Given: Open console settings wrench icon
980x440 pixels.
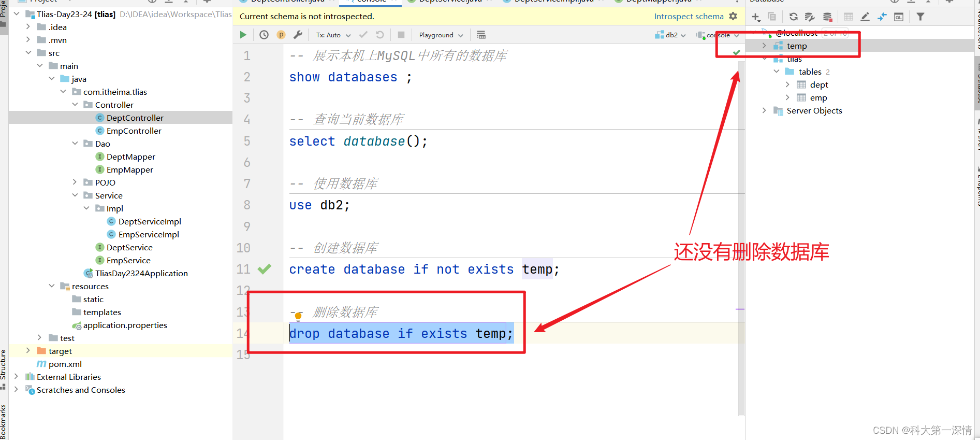Looking at the screenshot, I should [298, 35].
